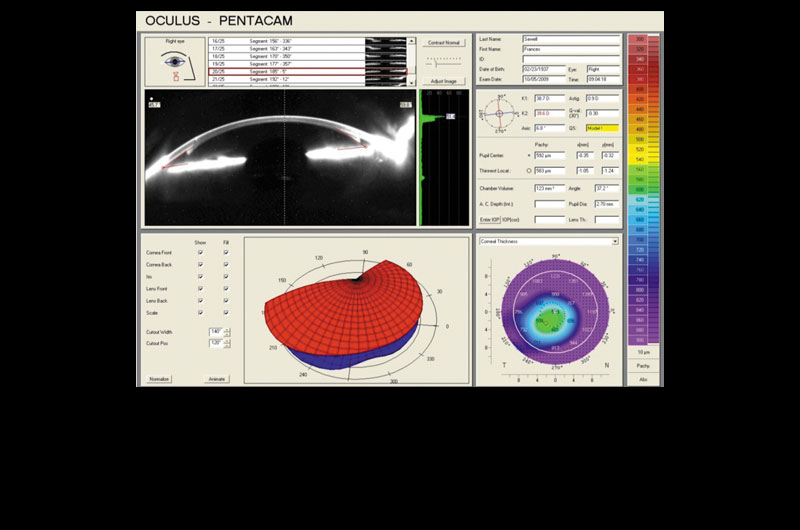
Task: Click the Contrast Normal button
Action: [x=443, y=43]
